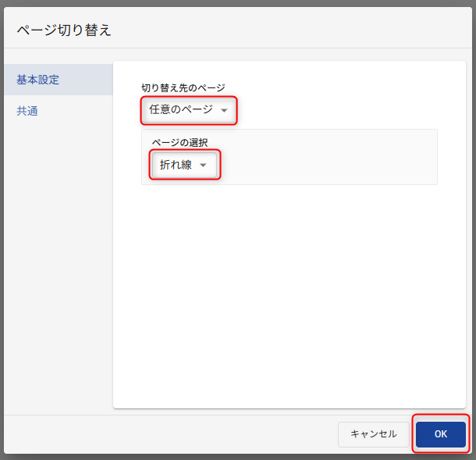Click title bar area right of ページ切り替え

297,30
